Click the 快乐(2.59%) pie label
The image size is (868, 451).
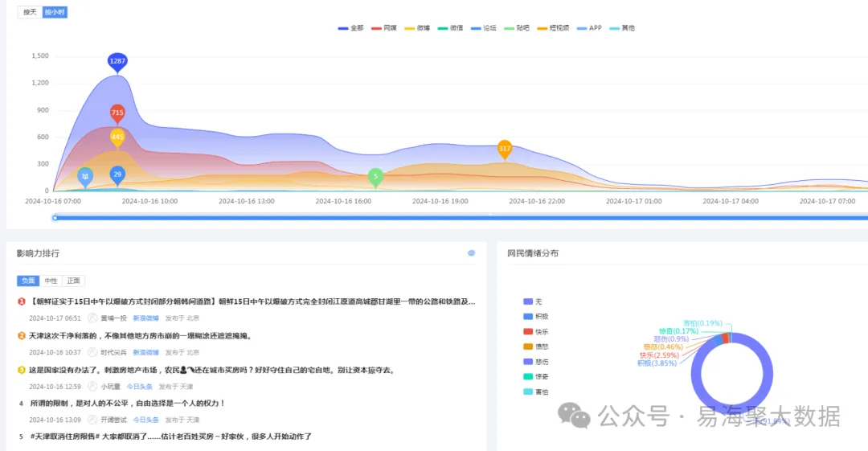pyautogui.click(x=659, y=355)
